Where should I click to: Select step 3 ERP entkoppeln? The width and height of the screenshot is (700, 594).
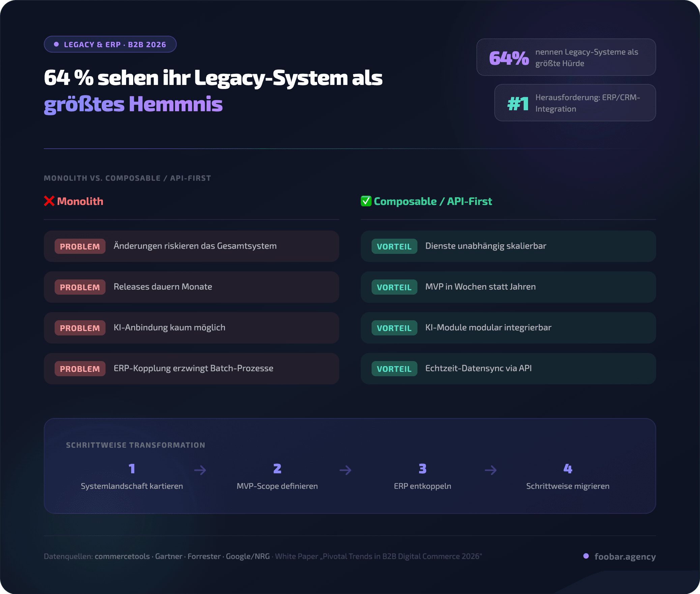coord(422,477)
